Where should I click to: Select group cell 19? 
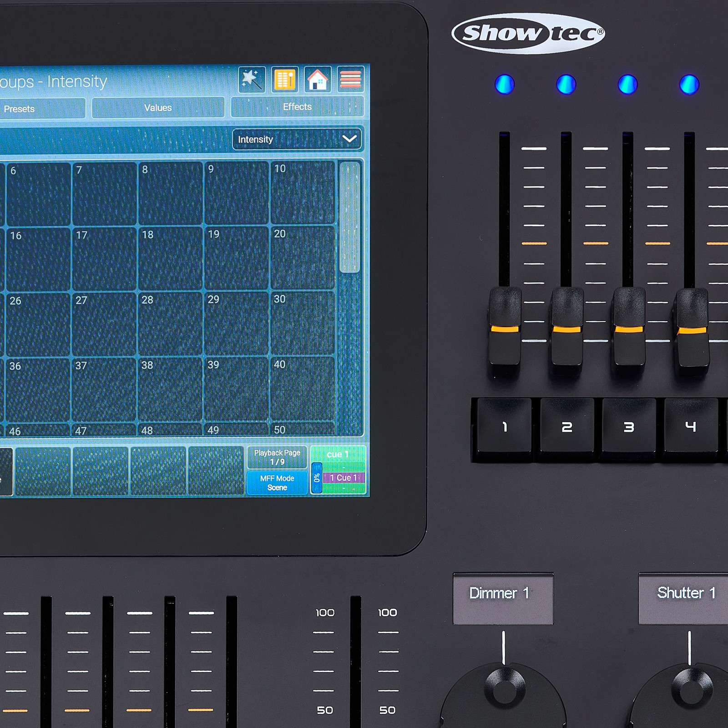236,258
